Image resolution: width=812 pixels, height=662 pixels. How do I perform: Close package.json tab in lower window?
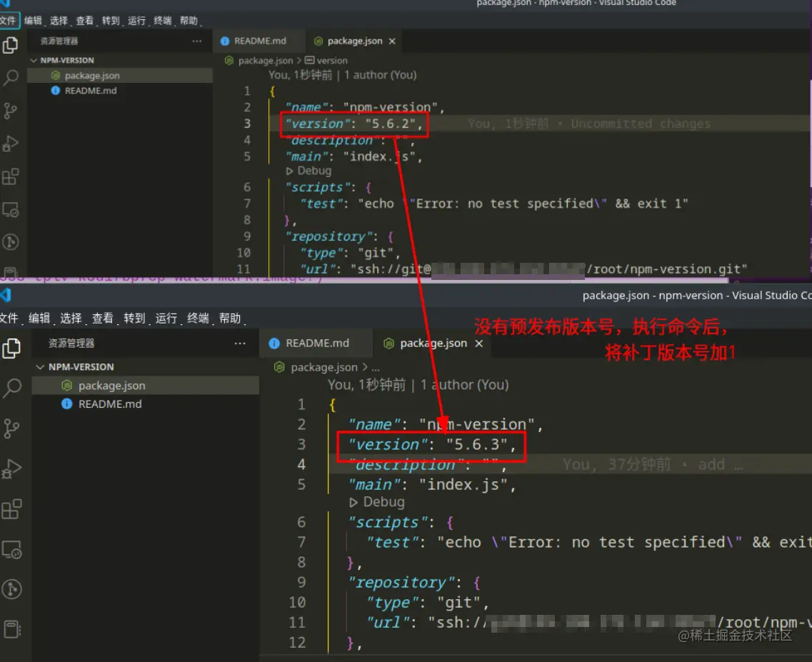479,343
